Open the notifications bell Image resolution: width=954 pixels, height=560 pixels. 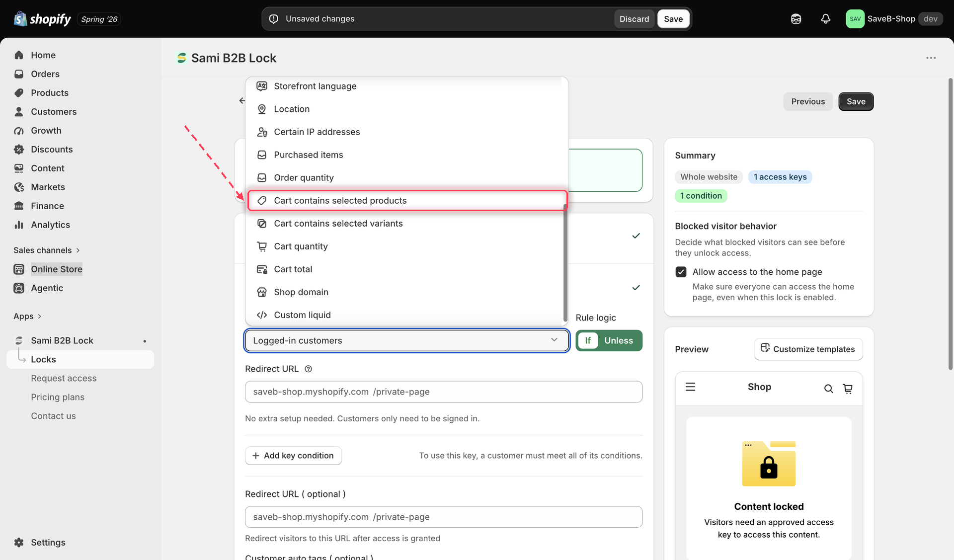[825, 19]
